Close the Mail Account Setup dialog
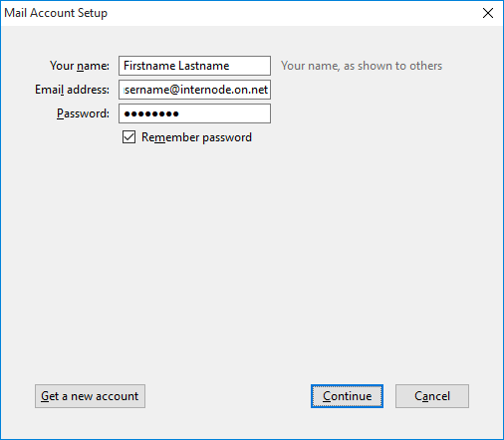The image size is (504, 440). (x=488, y=13)
